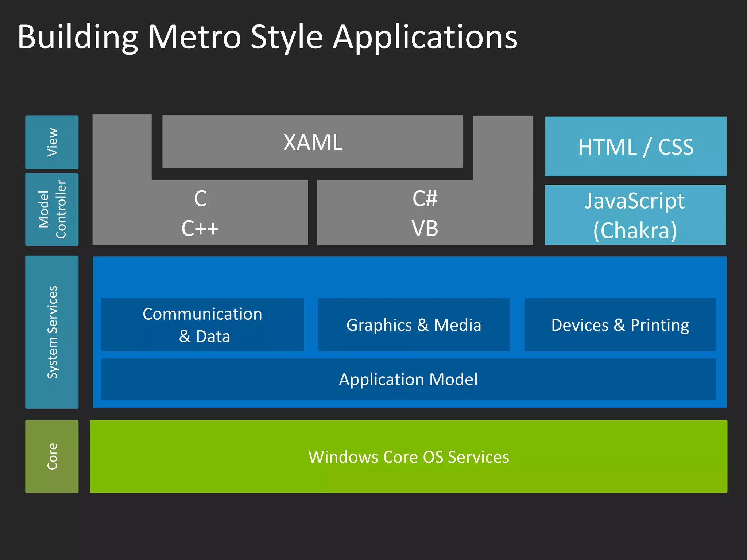The height and width of the screenshot is (560, 747).
Task: Click the C++ text label
Action: [200, 229]
